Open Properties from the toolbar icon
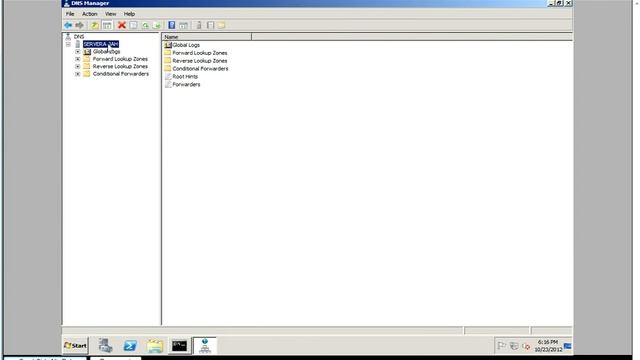 133,25
